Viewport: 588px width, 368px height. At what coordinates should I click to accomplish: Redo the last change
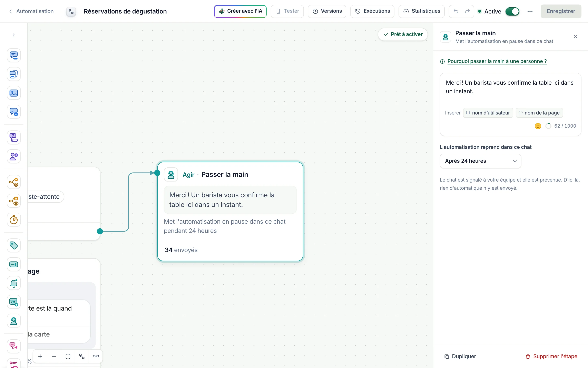[467, 11]
